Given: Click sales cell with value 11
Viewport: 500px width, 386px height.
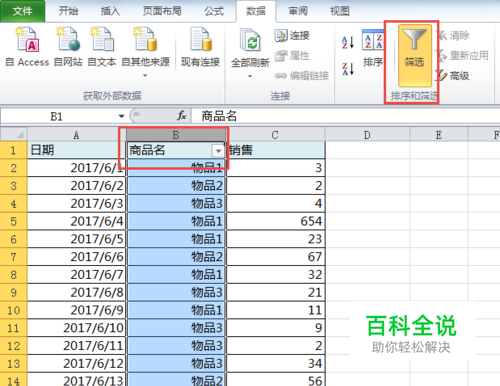Looking at the screenshot, I should click(x=275, y=310).
